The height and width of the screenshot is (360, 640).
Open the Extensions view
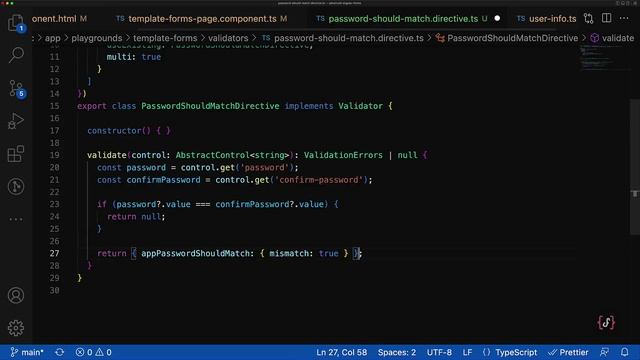[x=16, y=154]
